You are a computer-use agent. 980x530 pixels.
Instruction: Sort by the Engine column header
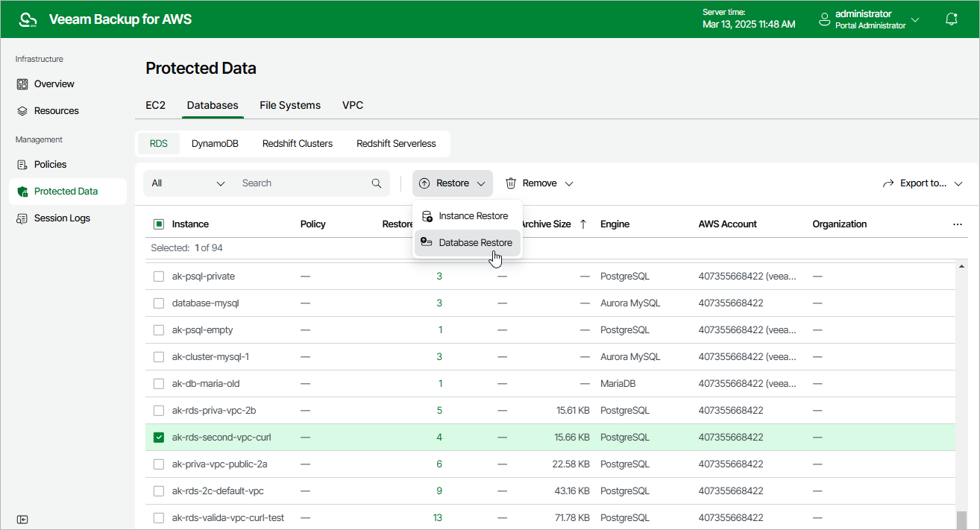615,224
